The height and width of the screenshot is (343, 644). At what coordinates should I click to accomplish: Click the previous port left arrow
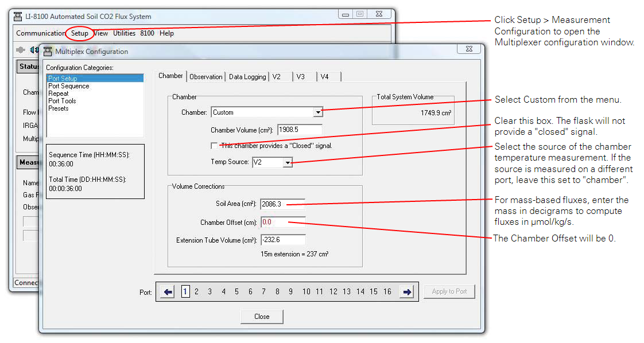168,292
